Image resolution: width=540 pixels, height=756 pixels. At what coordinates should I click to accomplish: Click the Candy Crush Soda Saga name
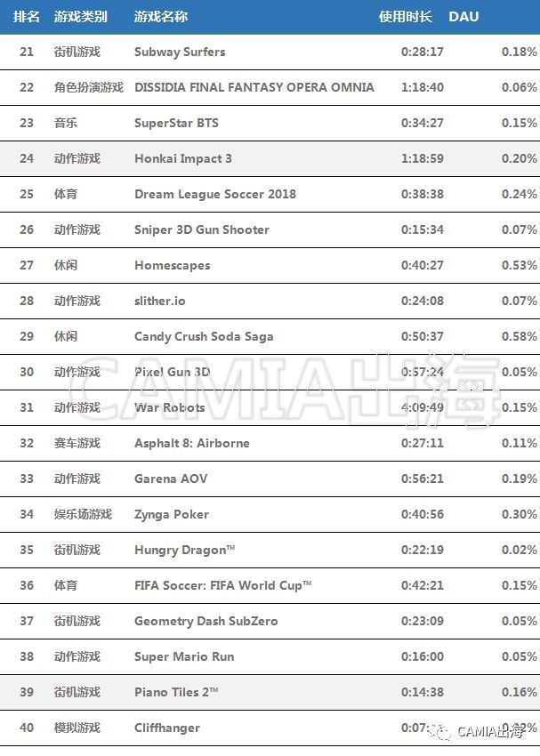[x=204, y=336]
